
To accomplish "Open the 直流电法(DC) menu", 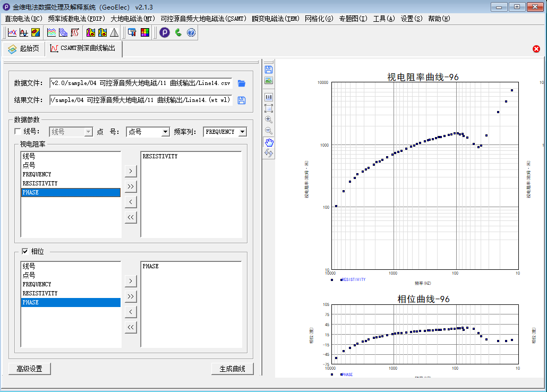I will [x=24, y=19].
